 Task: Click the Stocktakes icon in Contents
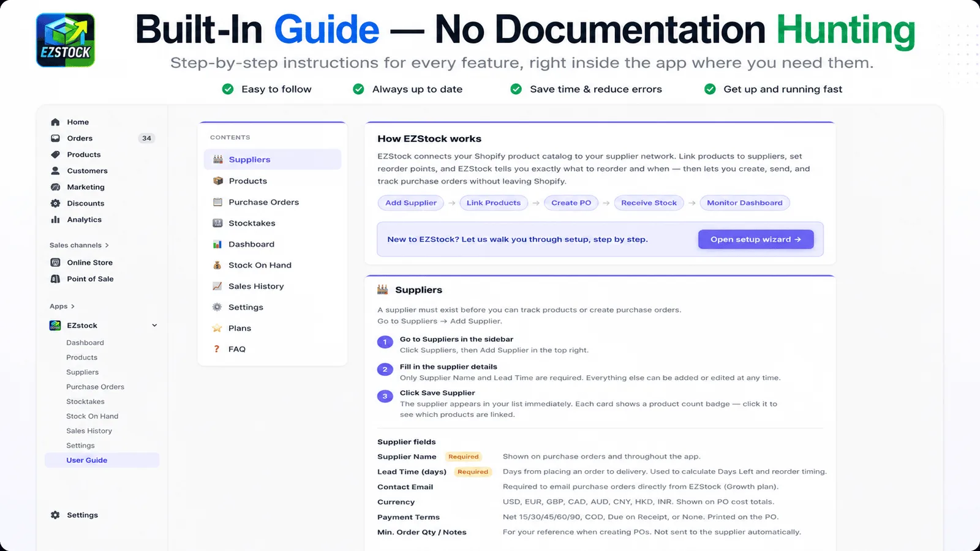217,223
